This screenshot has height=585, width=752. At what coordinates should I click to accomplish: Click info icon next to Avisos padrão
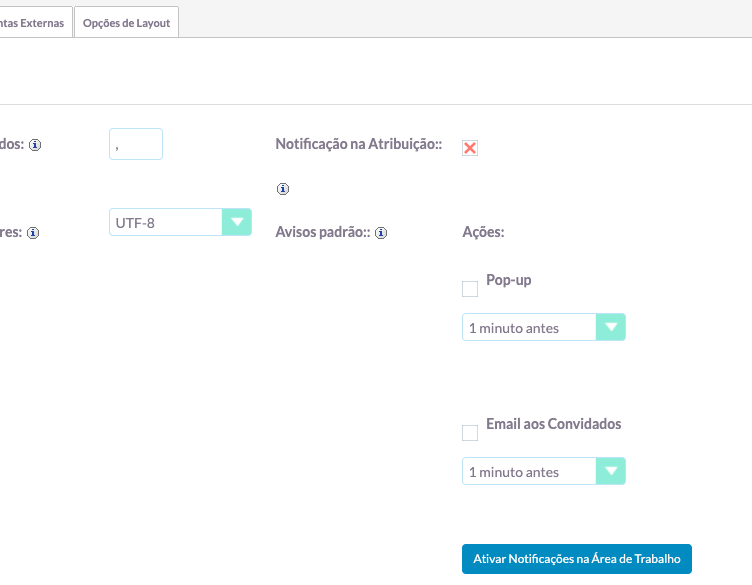pyautogui.click(x=381, y=233)
